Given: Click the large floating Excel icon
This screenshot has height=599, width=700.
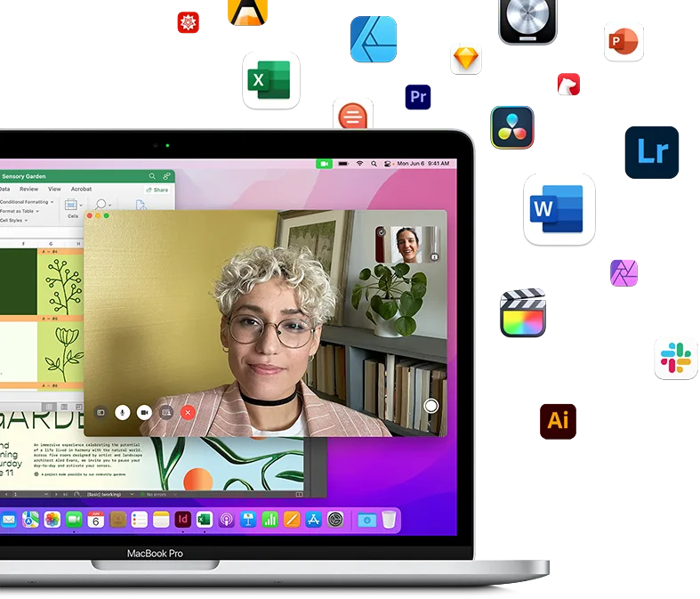Looking at the screenshot, I should (271, 80).
